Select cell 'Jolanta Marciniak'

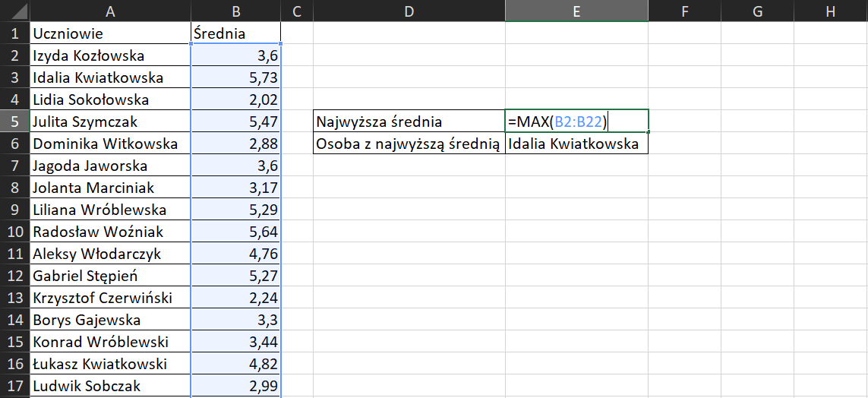click(x=110, y=188)
